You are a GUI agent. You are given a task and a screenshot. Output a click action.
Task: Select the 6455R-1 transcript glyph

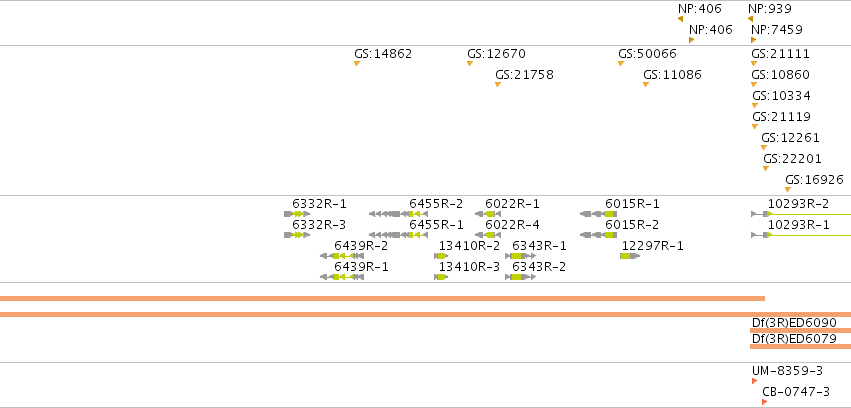tap(398, 235)
